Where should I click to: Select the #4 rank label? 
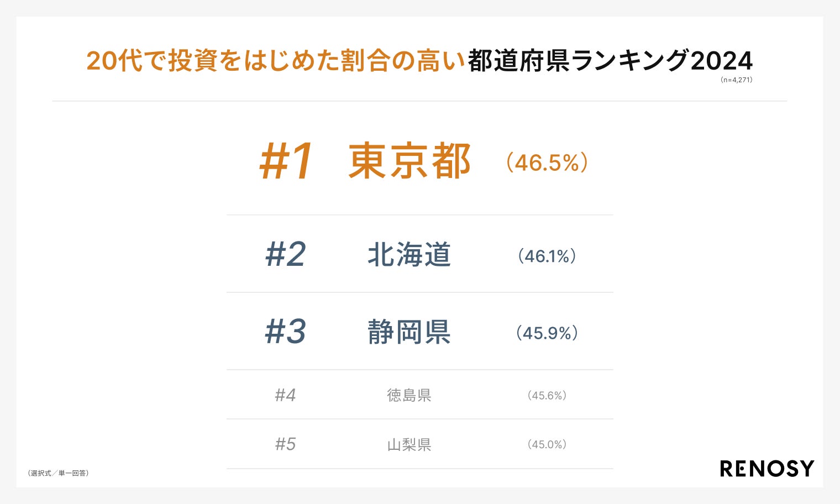tap(285, 395)
